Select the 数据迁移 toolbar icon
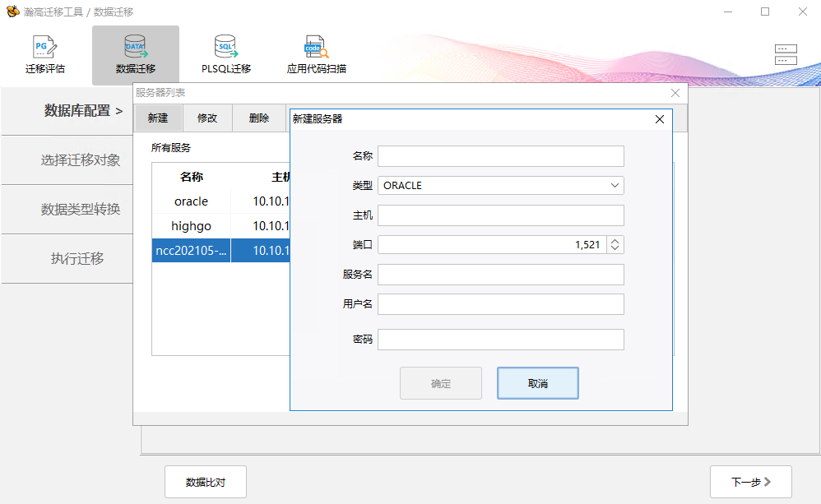 point(136,55)
